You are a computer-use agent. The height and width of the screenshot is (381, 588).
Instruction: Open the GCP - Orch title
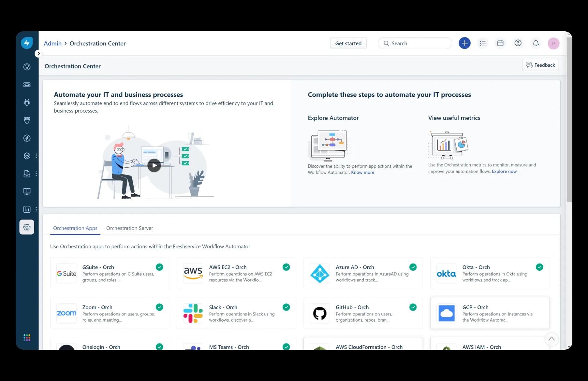(x=475, y=307)
